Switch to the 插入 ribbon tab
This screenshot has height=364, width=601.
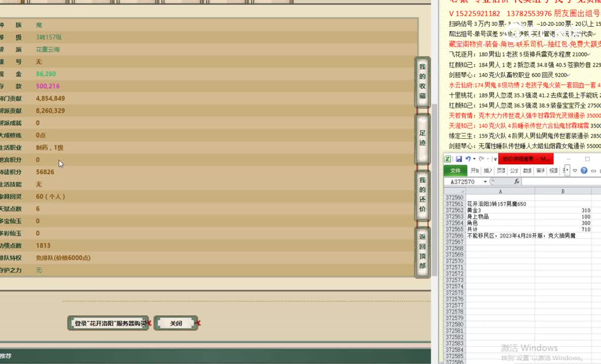488,170
